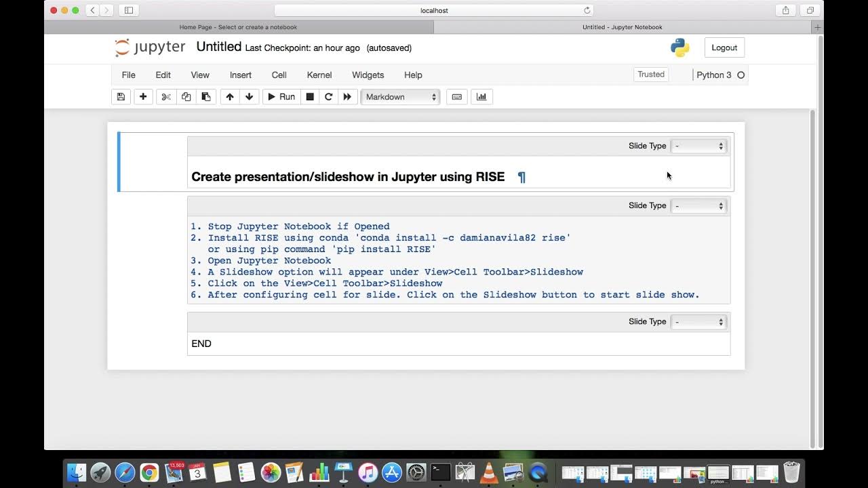
Task: Open Slide Type dropdown of steps cell
Action: pyautogui.click(x=698, y=205)
